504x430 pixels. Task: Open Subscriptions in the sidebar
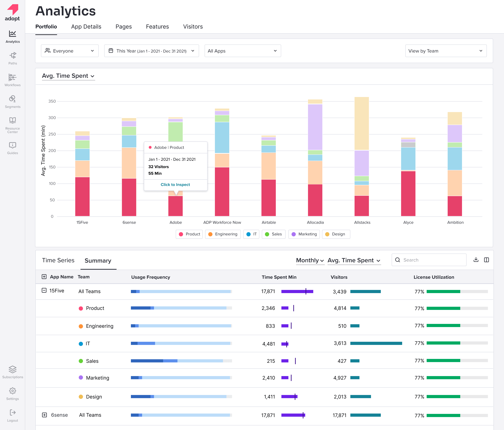13,372
